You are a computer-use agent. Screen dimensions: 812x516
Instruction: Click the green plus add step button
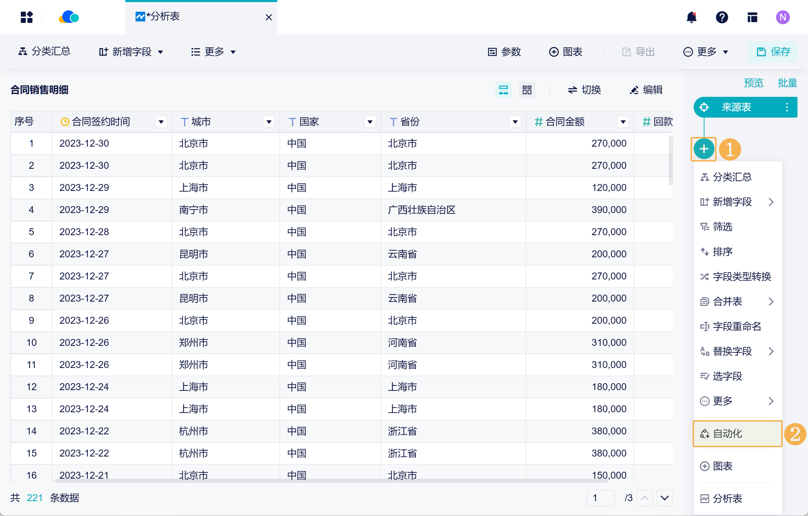pyautogui.click(x=704, y=149)
